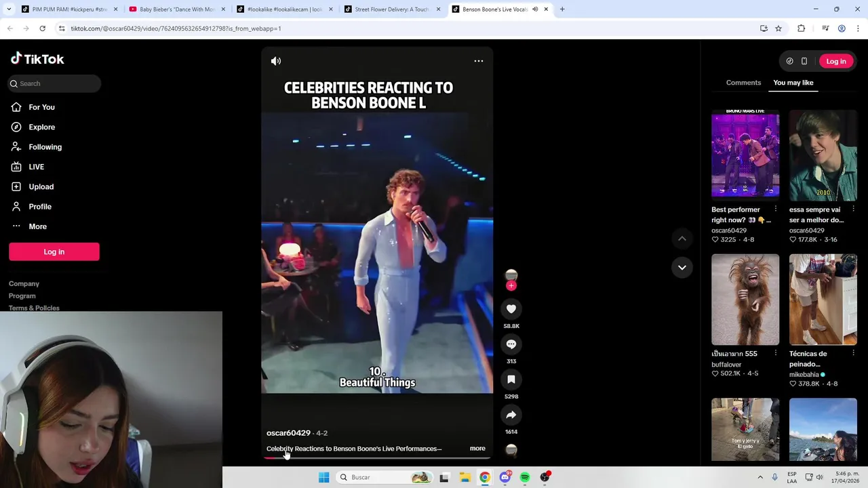Image resolution: width=868 pixels, height=488 pixels.
Task: Open the For You feed
Action: pyautogui.click(x=41, y=107)
